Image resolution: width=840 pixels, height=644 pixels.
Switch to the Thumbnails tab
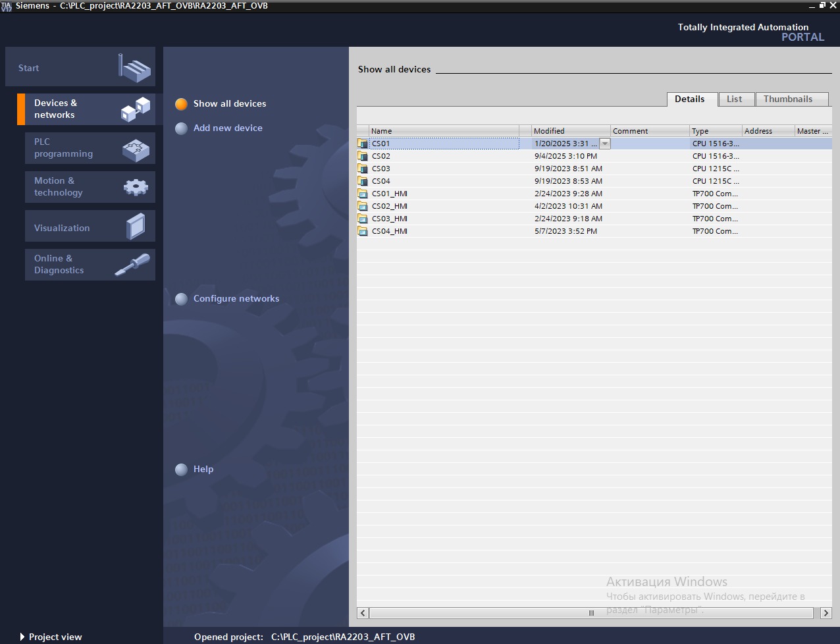[x=788, y=99]
